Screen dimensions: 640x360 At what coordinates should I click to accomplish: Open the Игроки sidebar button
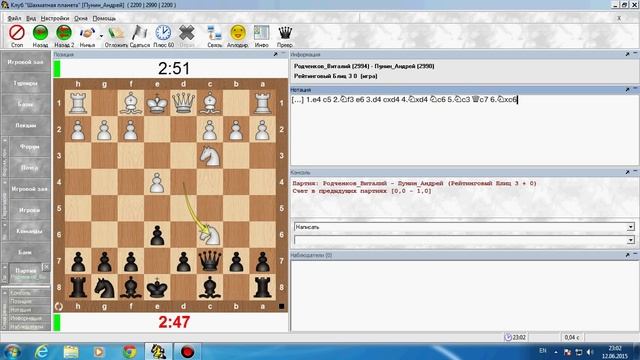coord(29,210)
